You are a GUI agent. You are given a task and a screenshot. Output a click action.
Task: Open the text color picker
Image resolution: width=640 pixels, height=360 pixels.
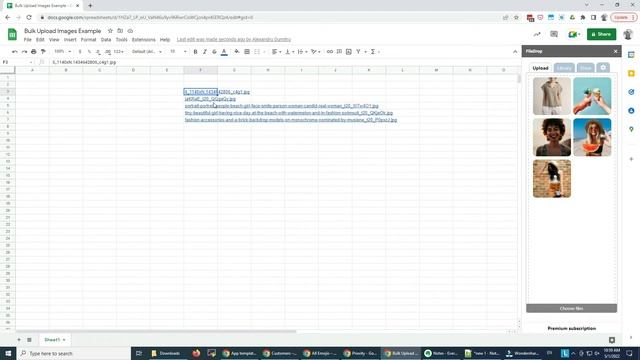(224, 52)
